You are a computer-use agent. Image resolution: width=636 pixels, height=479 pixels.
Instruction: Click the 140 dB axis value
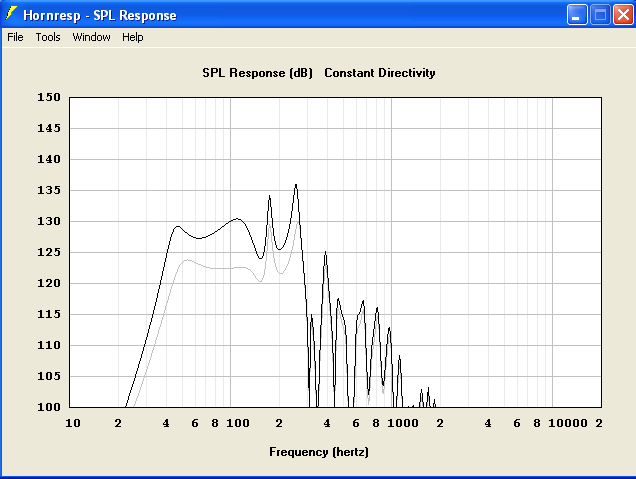point(49,159)
